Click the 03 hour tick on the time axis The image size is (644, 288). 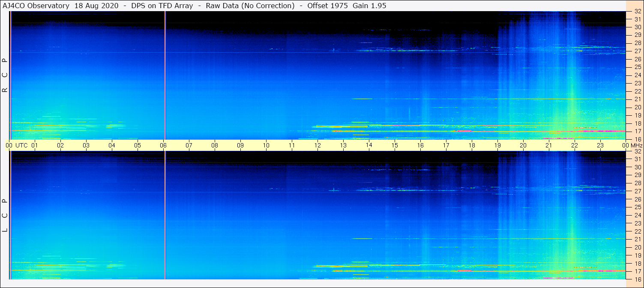86,145
